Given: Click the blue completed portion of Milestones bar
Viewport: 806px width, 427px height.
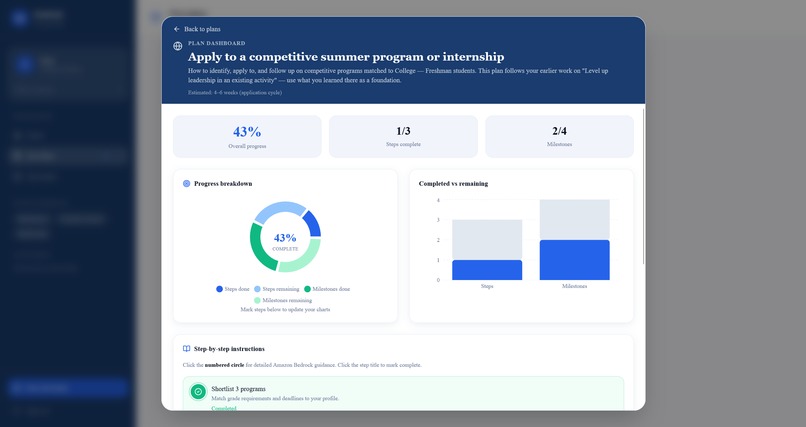Looking at the screenshot, I should 574,260.
